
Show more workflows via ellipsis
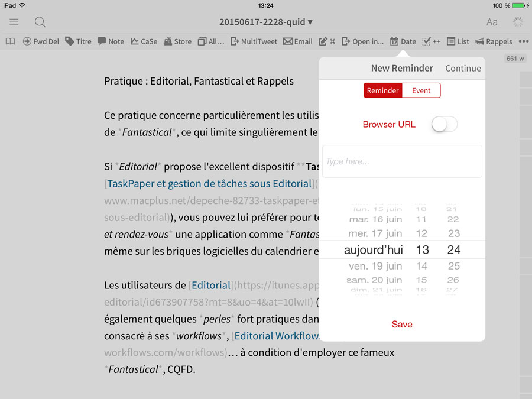524,41
